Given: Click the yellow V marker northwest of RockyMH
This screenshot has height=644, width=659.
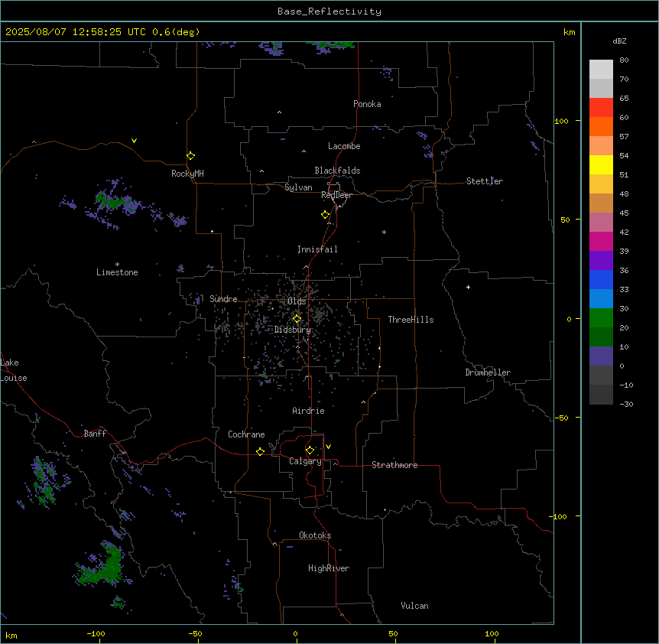Looking at the screenshot, I should (x=134, y=141).
